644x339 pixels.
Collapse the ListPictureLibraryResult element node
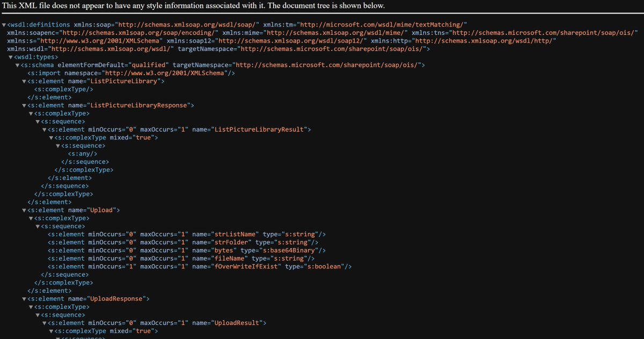pyautogui.click(x=45, y=129)
